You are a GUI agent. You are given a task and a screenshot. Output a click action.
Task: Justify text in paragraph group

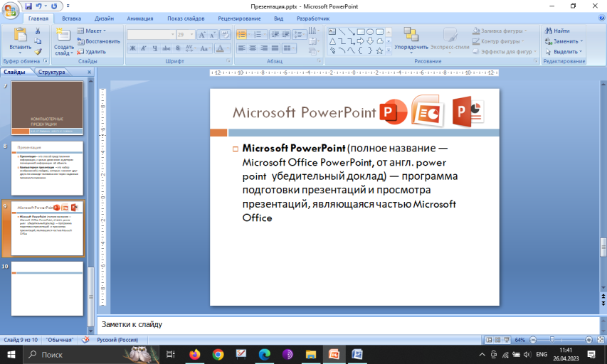coord(275,48)
